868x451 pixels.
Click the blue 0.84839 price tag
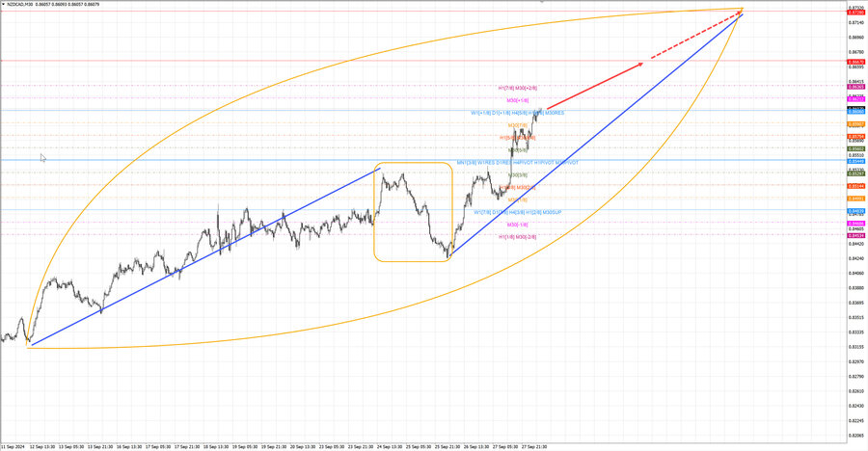tap(857, 211)
